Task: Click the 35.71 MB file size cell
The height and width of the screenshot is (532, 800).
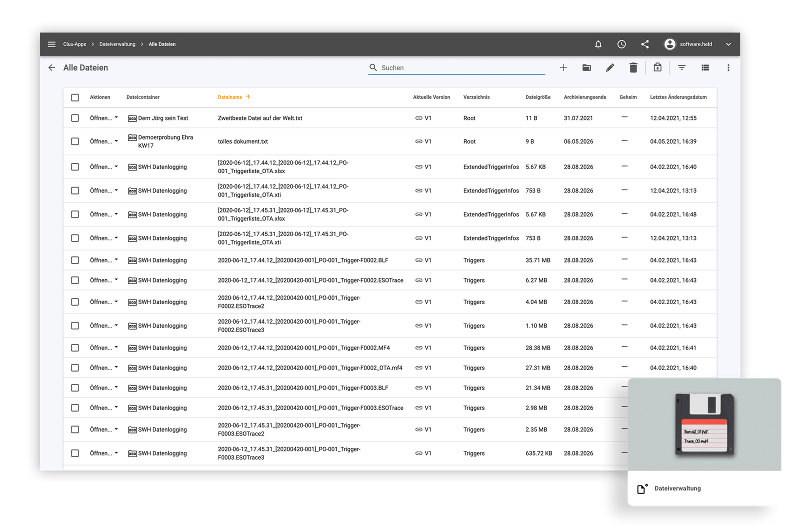Action: tap(537, 260)
